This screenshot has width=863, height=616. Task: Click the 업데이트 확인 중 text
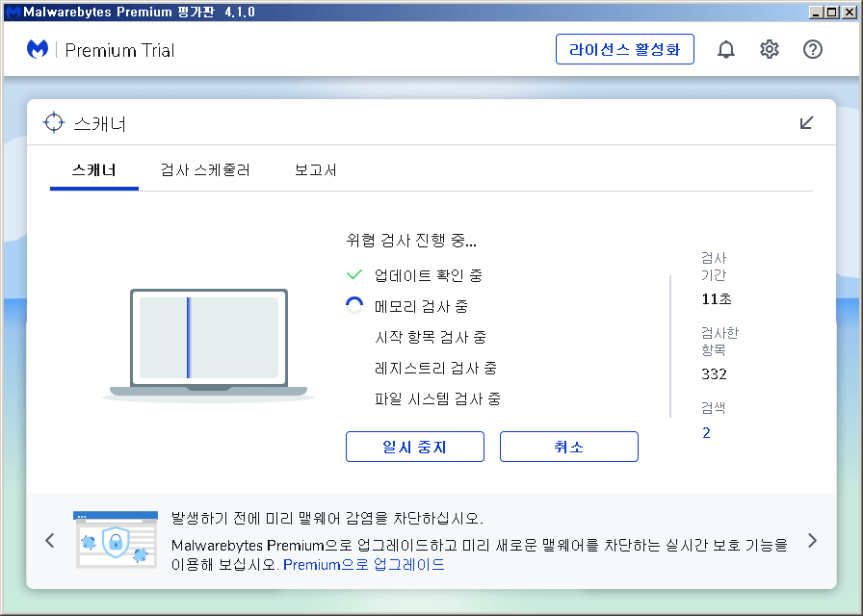[x=429, y=275]
